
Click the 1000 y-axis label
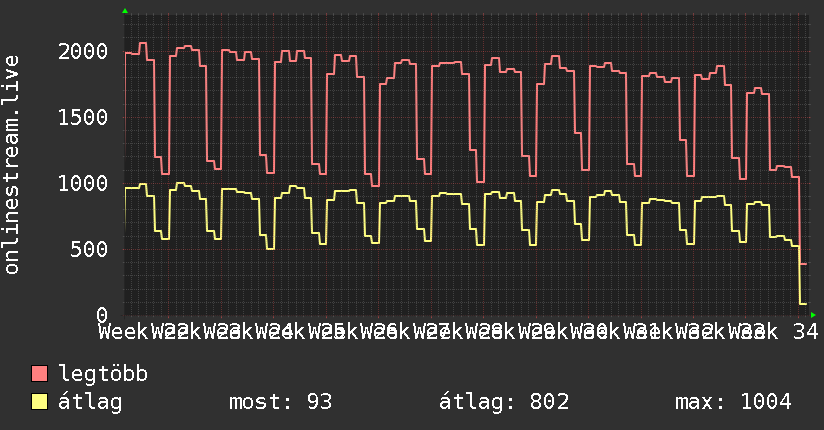tap(83, 183)
